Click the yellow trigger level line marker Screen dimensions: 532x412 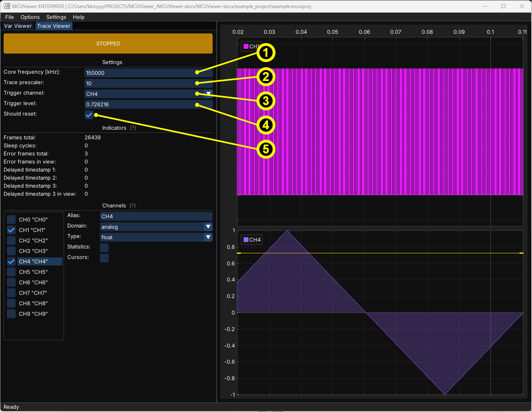tap(521, 253)
